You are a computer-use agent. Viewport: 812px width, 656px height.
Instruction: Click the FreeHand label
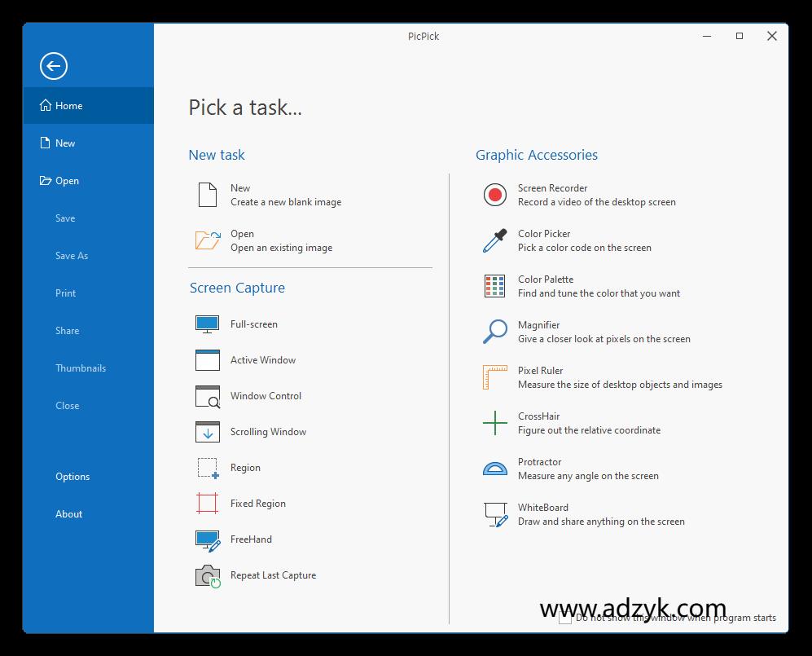[x=251, y=539]
